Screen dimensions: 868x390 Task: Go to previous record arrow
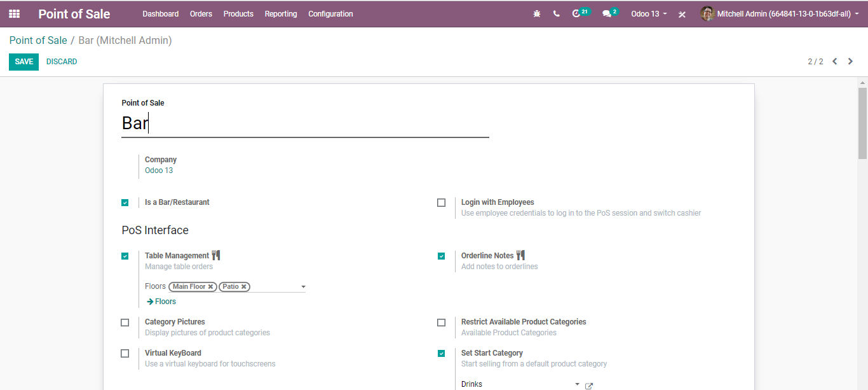click(x=835, y=61)
